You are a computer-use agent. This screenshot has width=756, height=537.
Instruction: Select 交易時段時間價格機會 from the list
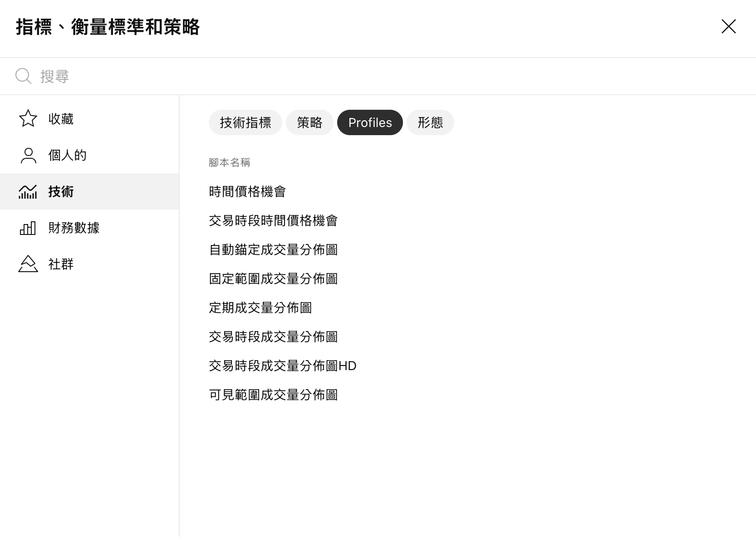(x=273, y=221)
